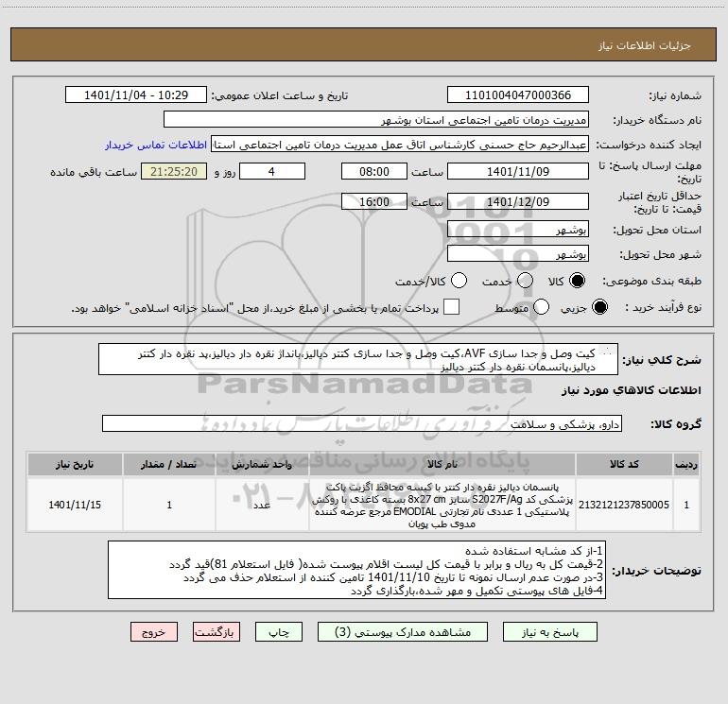Click column header 'واحد شمارش'
This screenshot has width=728, height=704.
(x=262, y=464)
